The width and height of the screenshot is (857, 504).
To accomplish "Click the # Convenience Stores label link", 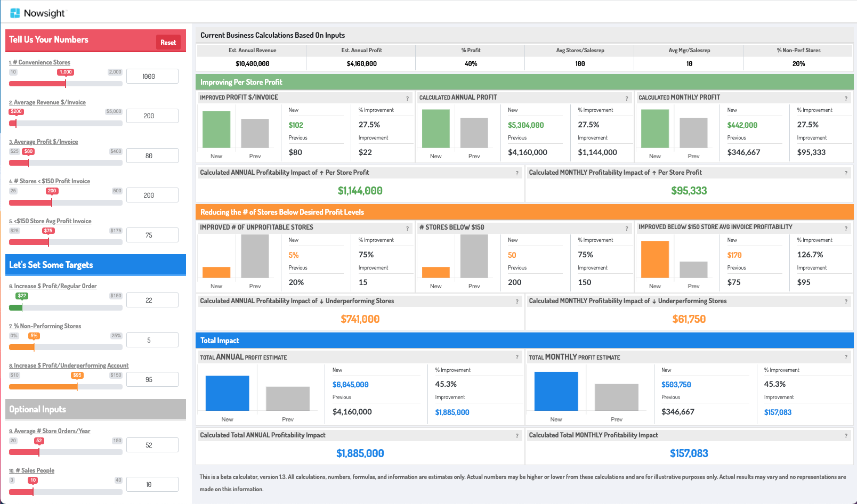I will 39,62.
